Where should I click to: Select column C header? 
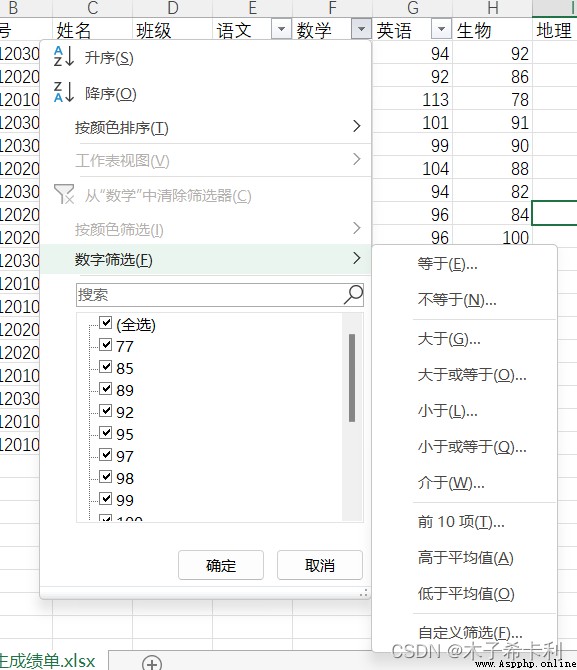tap(92, 8)
